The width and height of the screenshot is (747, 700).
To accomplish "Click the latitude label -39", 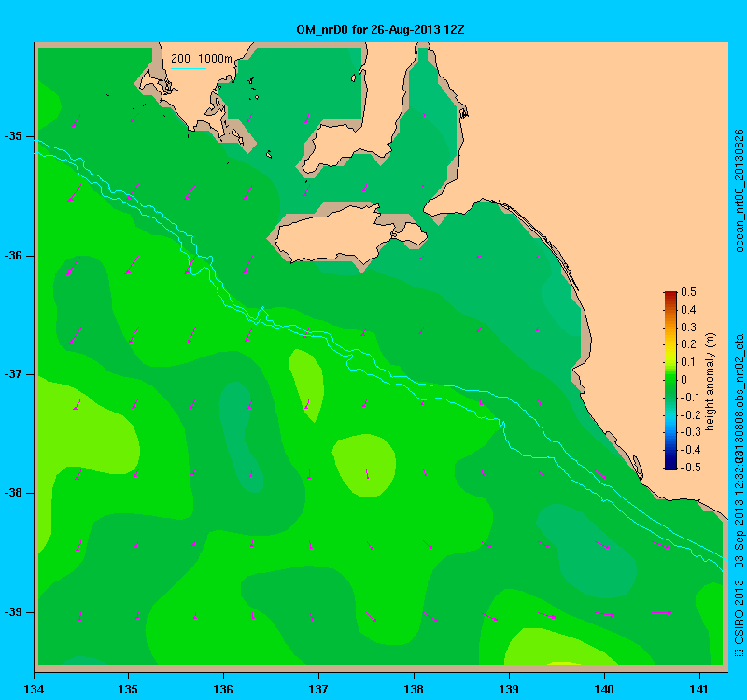I will point(13,612).
